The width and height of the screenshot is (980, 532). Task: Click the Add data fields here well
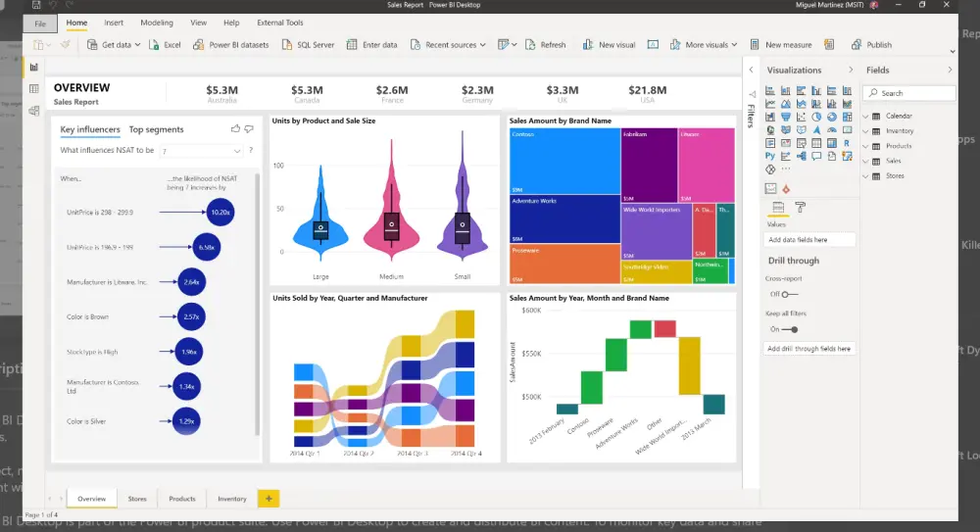[x=808, y=239]
